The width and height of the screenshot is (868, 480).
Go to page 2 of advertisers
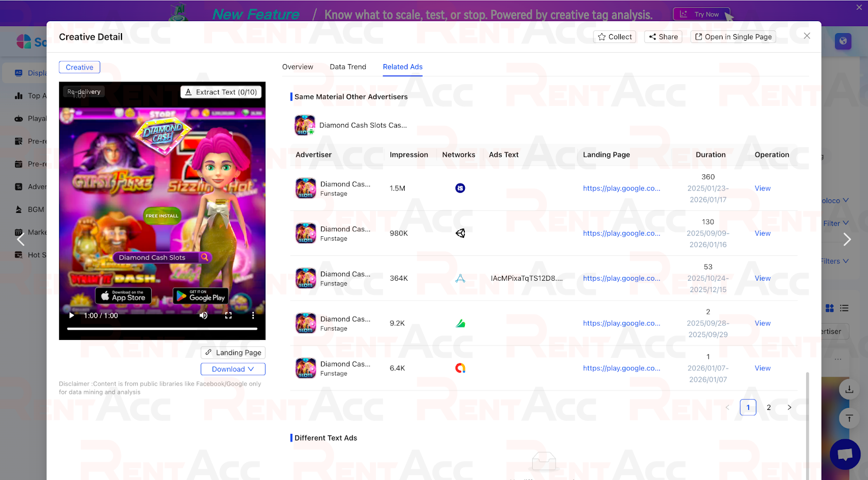point(769,407)
